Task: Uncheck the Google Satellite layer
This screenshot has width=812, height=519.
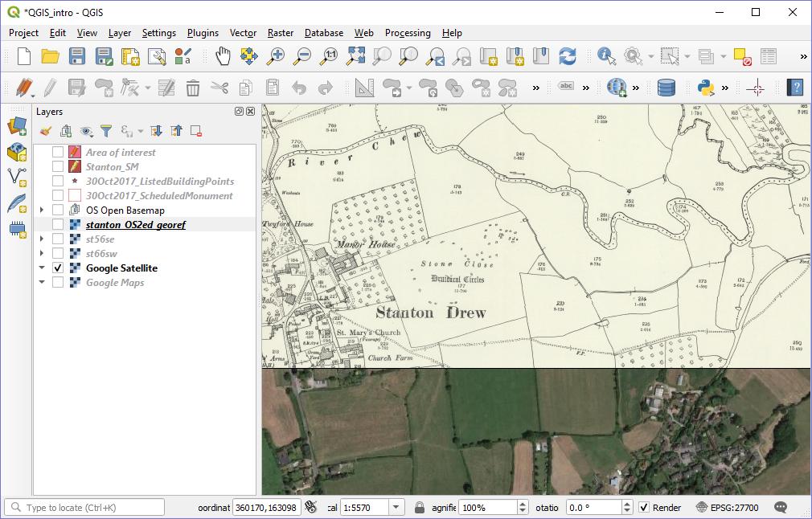Action: click(56, 268)
